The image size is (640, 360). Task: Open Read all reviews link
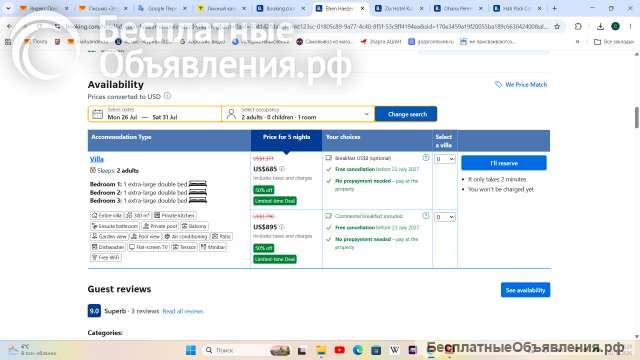tap(182, 311)
